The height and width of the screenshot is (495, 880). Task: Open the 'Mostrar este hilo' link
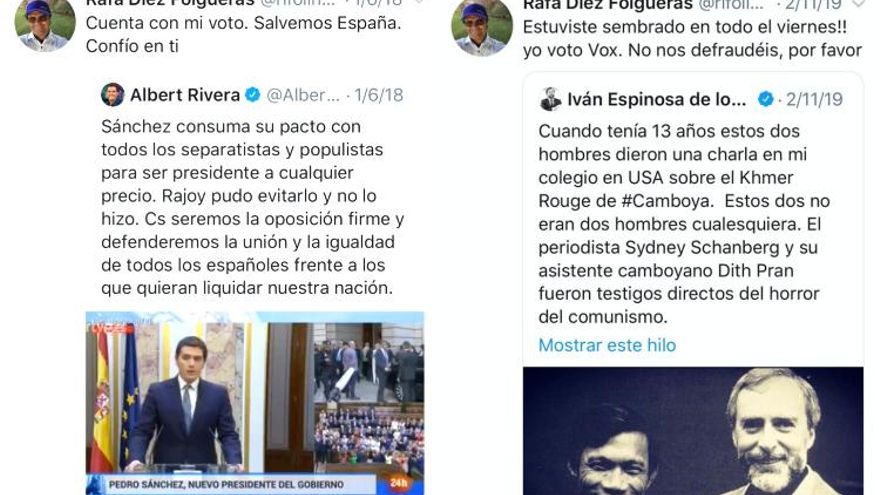click(x=607, y=345)
